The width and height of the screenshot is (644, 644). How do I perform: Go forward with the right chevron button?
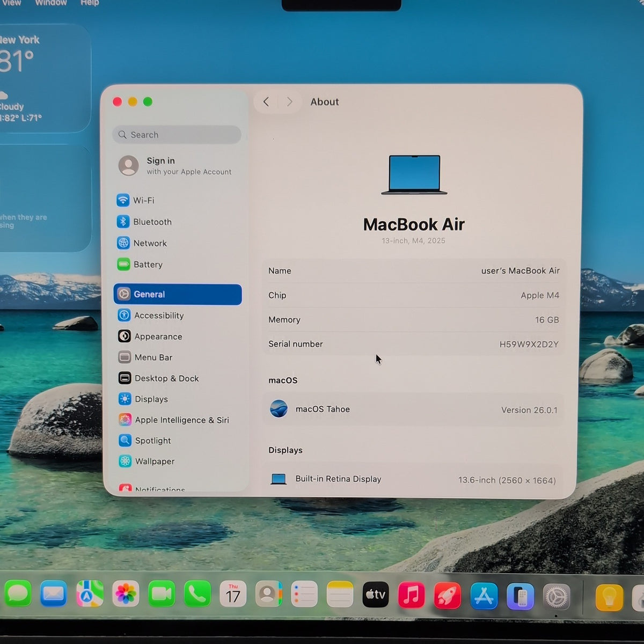point(290,101)
